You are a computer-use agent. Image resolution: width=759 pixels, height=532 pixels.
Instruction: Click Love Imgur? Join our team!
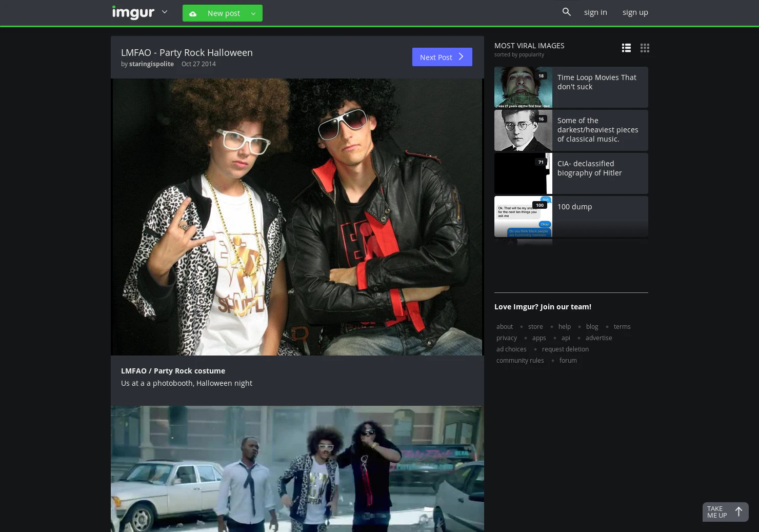point(543,307)
